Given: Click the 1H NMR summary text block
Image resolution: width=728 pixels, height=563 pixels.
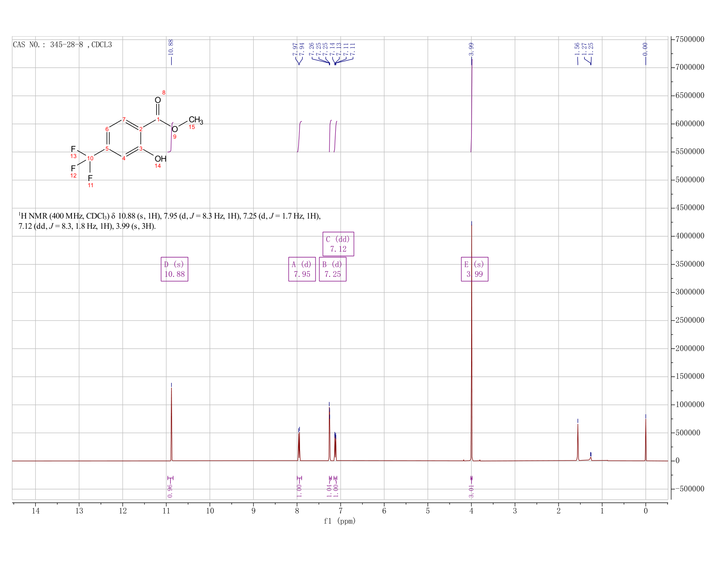Looking at the screenshot, I should [x=169, y=221].
